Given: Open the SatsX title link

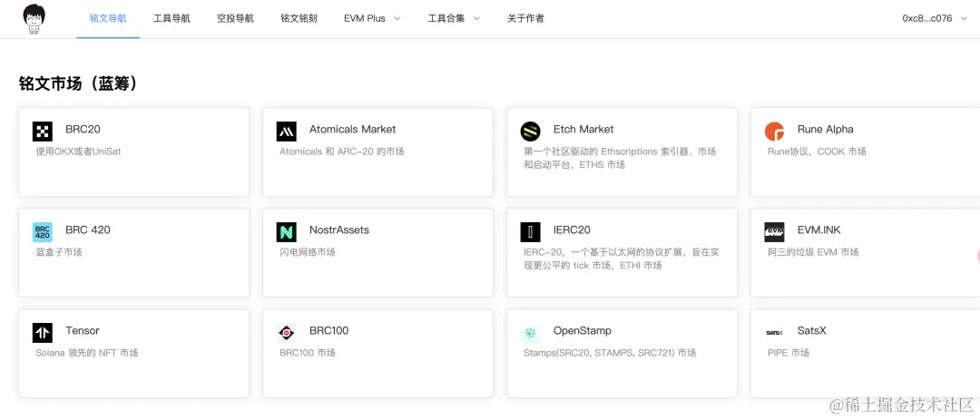Looking at the screenshot, I should [x=812, y=330].
